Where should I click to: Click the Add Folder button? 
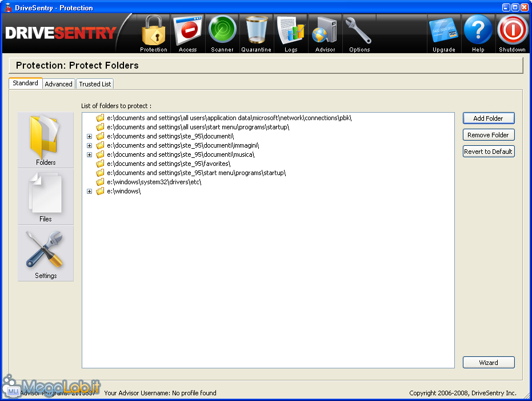point(489,118)
